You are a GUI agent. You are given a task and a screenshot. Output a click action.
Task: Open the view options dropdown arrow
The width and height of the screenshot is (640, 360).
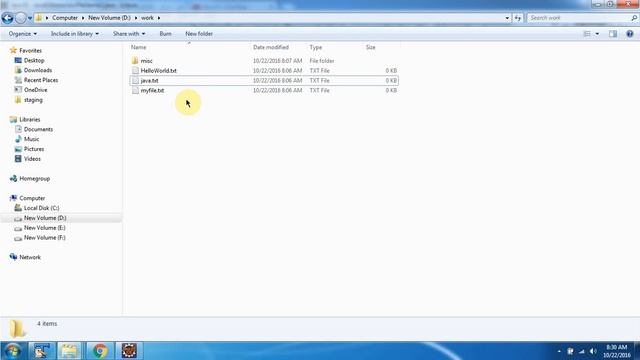click(597, 34)
